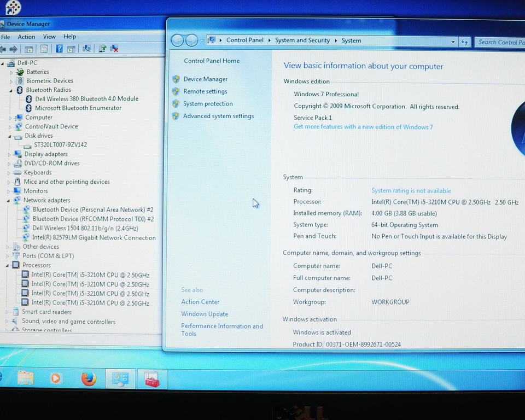The image size is (525, 420).
Task: Expand the Display adapters node
Action: tap(9, 155)
